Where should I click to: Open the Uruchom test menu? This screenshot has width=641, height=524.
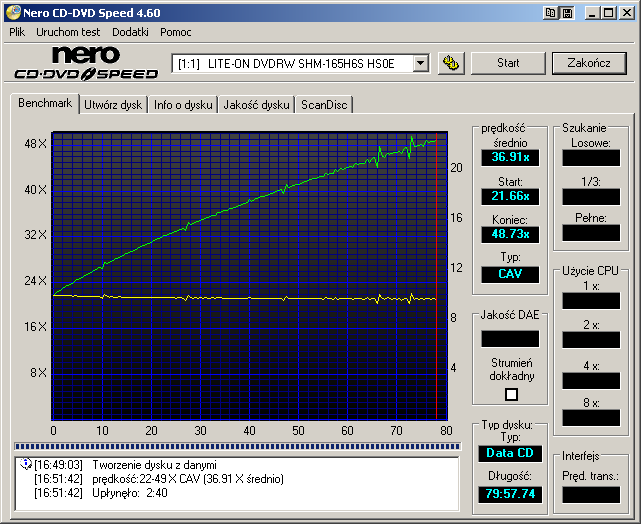68,32
